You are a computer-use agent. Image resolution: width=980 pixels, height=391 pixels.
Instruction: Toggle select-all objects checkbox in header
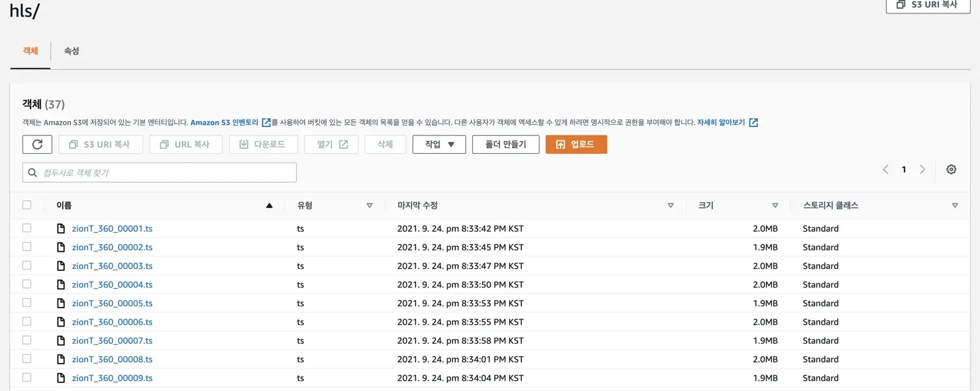(x=27, y=205)
